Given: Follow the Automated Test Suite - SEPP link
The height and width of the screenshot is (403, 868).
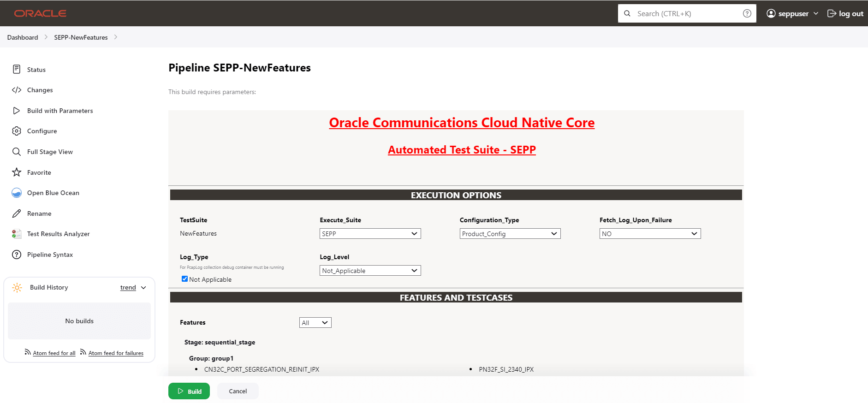Looking at the screenshot, I should [462, 150].
